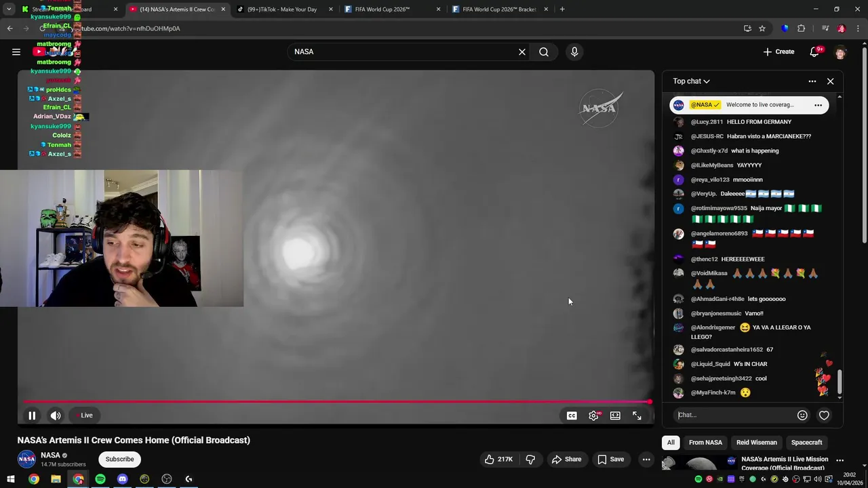Screen dimensions: 868x488
Task: Pause the NASA live video
Action: 32,415
